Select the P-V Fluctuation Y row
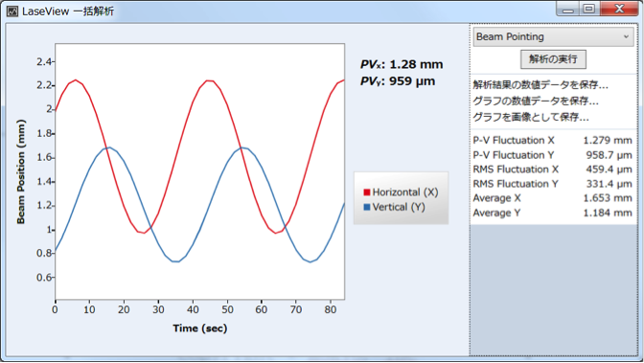The height and width of the screenshot is (363, 644). click(552, 155)
